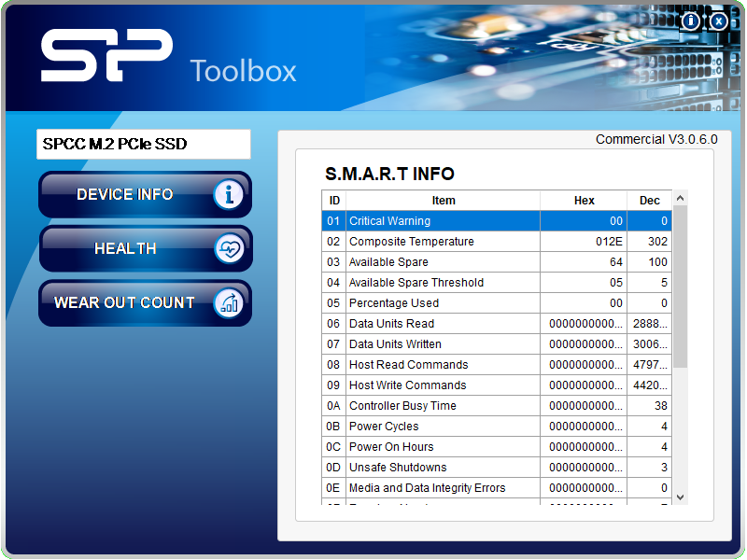The image size is (747, 560).
Task: Select the Available Spare Threshold row
Action: point(497,283)
